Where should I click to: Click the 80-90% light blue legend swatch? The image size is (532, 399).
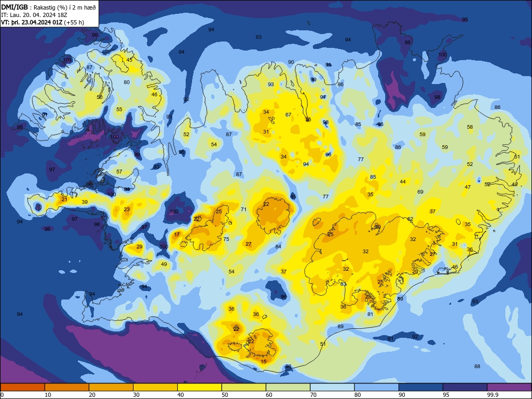(x=377, y=387)
